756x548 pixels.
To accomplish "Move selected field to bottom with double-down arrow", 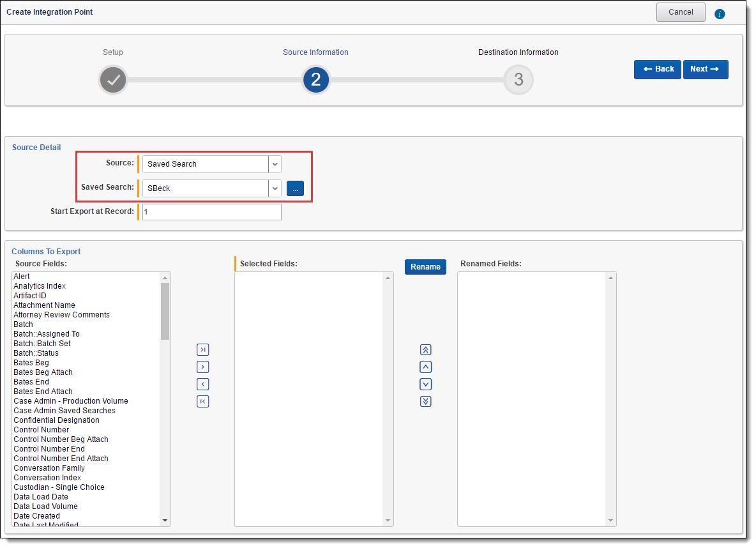I will pos(425,401).
